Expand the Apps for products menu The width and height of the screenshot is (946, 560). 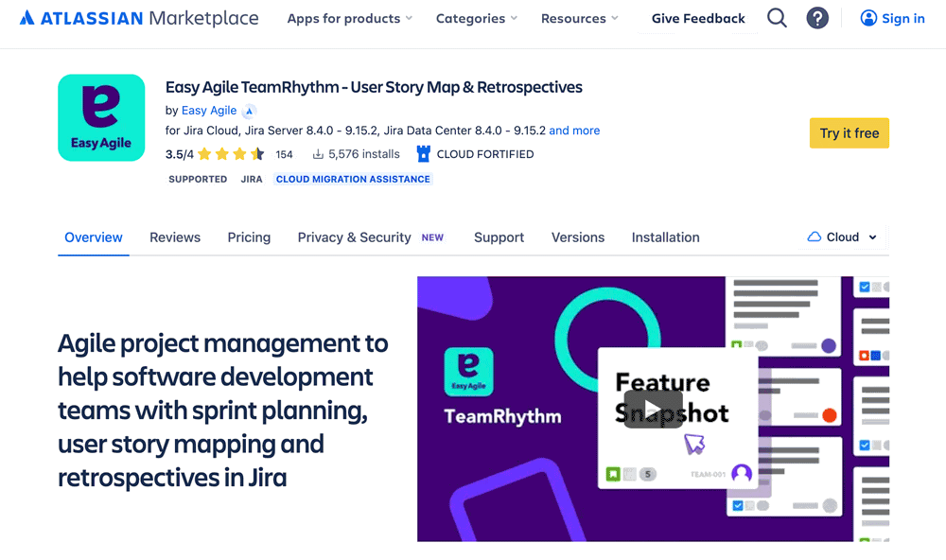tap(349, 18)
